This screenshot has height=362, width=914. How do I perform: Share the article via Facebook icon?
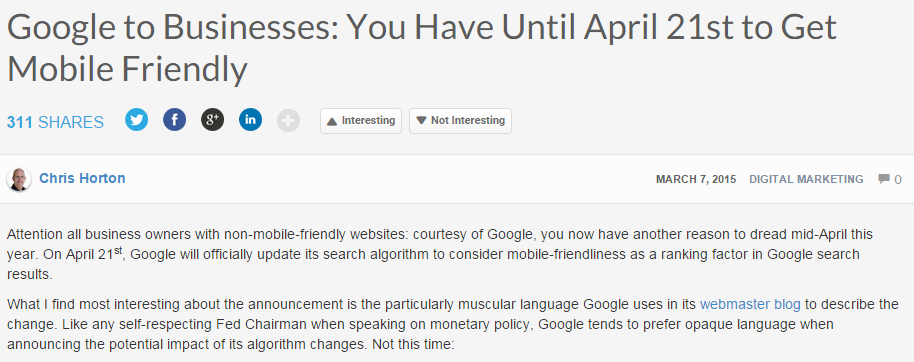click(174, 120)
